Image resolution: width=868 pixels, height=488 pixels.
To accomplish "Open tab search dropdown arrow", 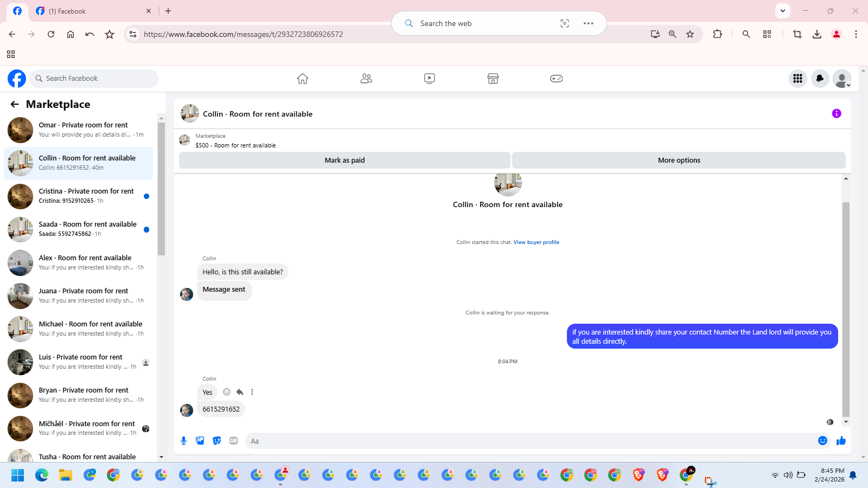I will click(x=782, y=11).
